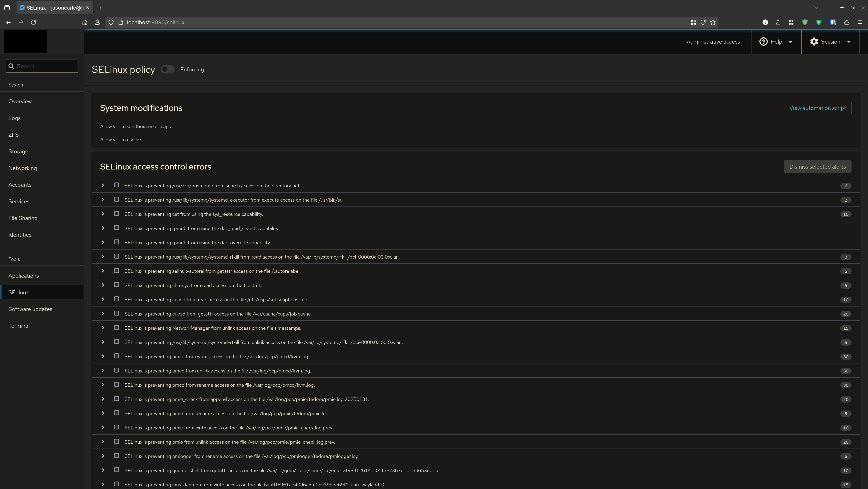Screen dimensions: 868x489
Task: Select checkbox for chronyd drift file alert
Action: click(117, 285)
